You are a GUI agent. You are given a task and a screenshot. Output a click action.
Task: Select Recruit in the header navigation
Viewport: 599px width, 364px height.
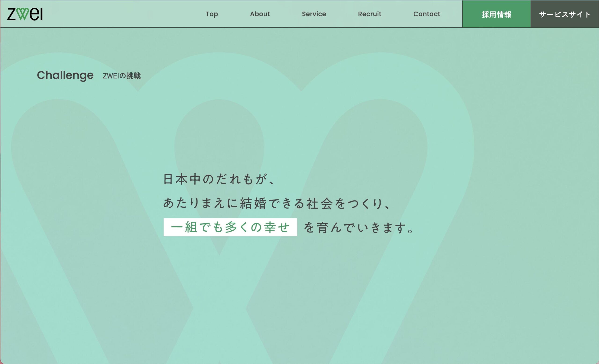(x=369, y=14)
